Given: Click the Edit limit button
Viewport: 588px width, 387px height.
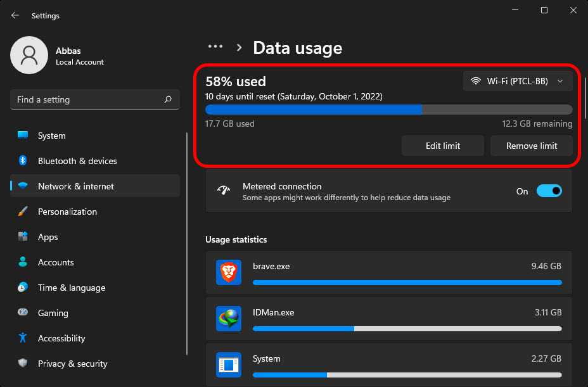Looking at the screenshot, I should click(442, 146).
